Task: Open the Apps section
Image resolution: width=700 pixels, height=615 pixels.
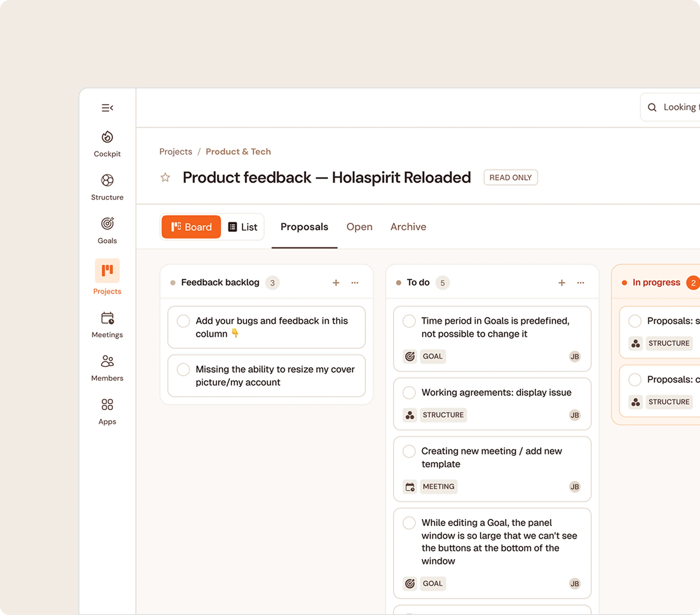Action: tap(107, 411)
